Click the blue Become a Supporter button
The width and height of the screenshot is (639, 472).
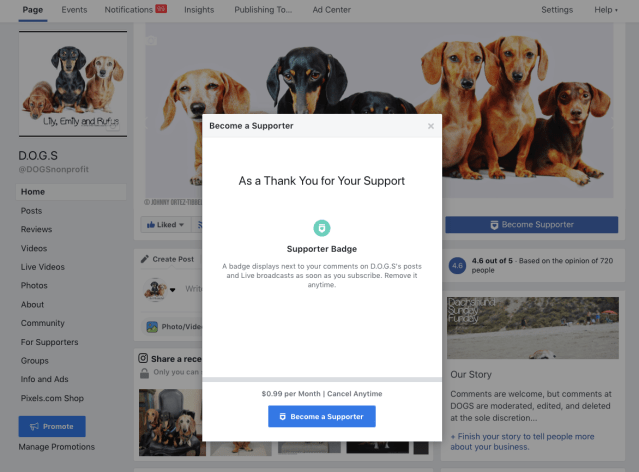click(322, 416)
